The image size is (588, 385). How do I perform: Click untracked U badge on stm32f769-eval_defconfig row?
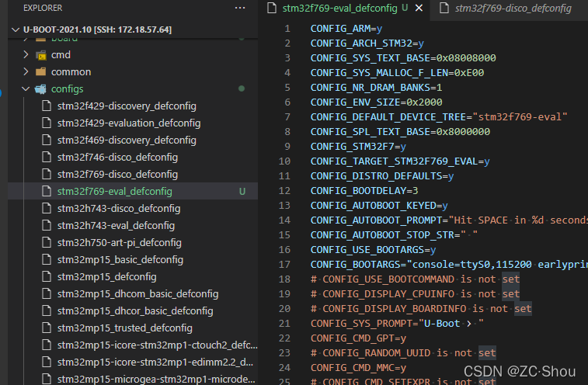tap(242, 192)
